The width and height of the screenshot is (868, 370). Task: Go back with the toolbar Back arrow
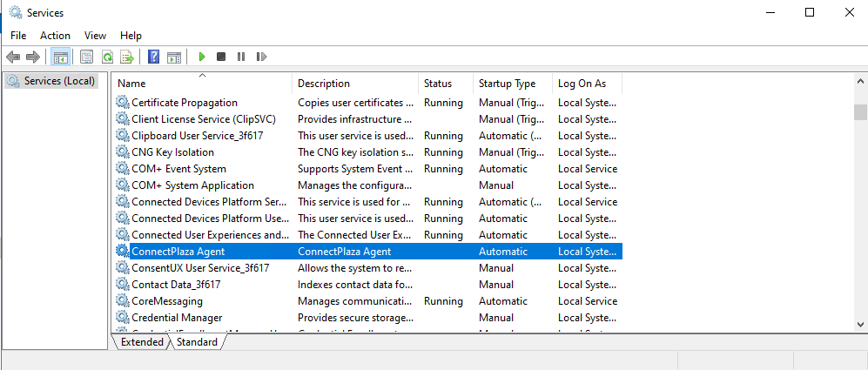pyautogui.click(x=13, y=57)
